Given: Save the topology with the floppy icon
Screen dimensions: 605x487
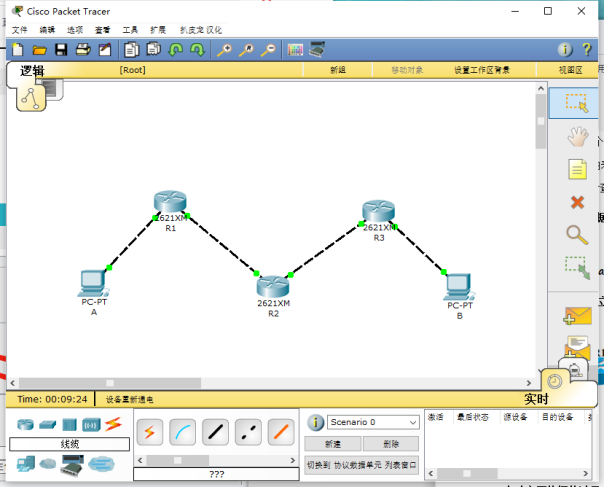Looking at the screenshot, I should click(x=61, y=50).
